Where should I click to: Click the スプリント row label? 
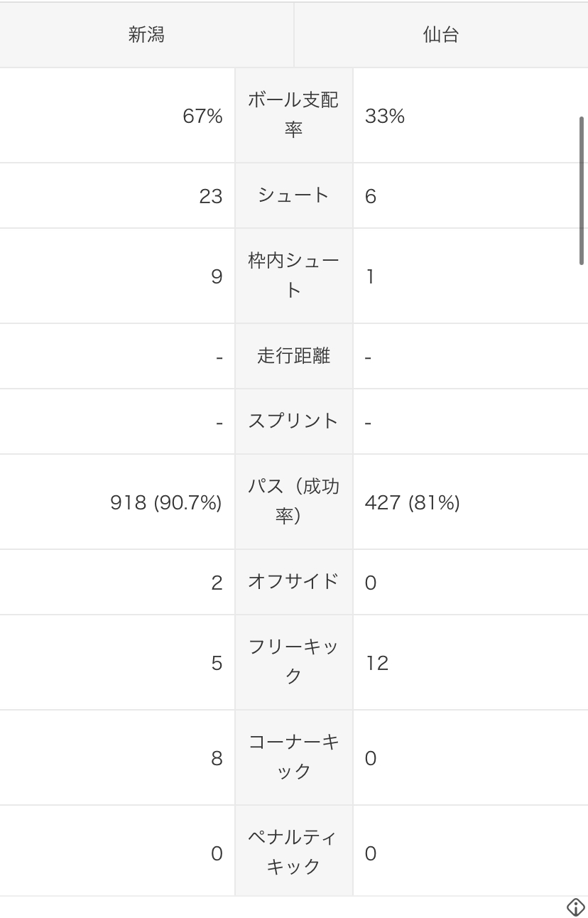coord(293,421)
